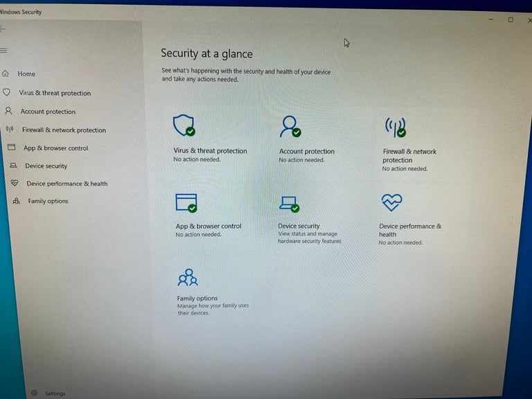This screenshot has width=532, height=399.
Task: Click the person icon beside Account protection in sidebar
Action: click(x=8, y=111)
